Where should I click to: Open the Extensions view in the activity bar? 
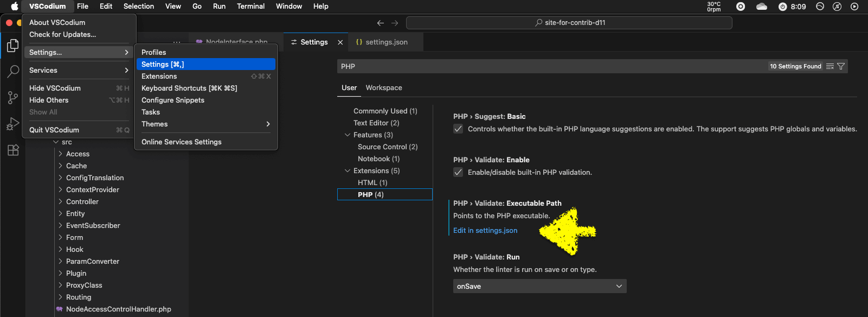tap(13, 150)
